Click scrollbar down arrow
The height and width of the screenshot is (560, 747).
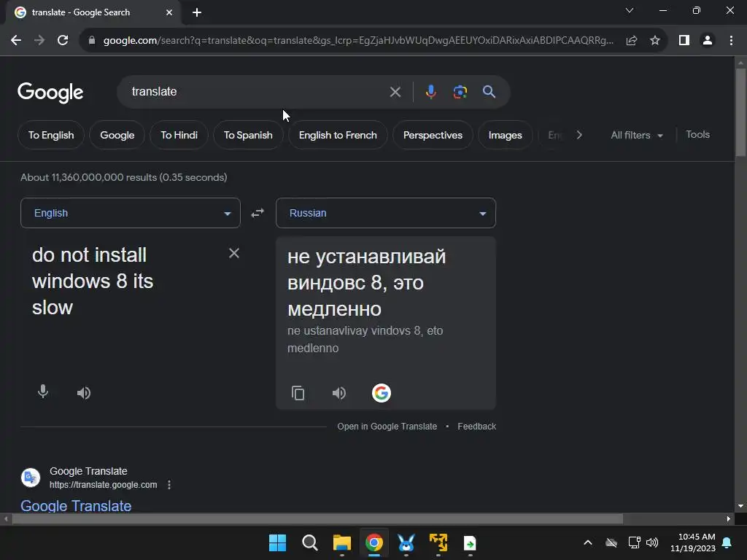click(x=740, y=506)
